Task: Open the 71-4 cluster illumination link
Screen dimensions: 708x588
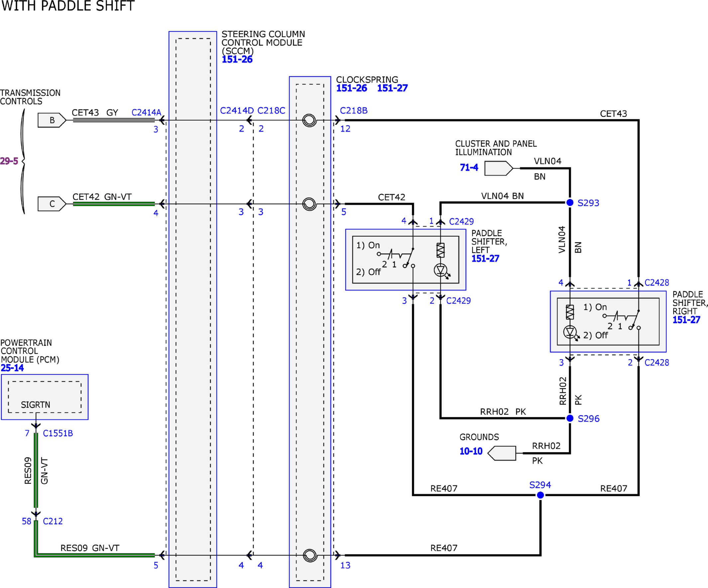Action: click(x=469, y=167)
